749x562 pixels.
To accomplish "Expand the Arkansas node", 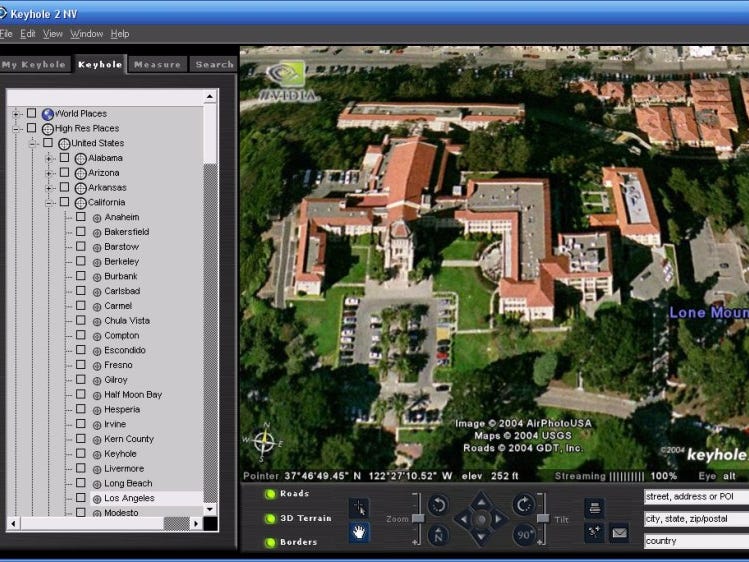I will (x=49, y=188).
